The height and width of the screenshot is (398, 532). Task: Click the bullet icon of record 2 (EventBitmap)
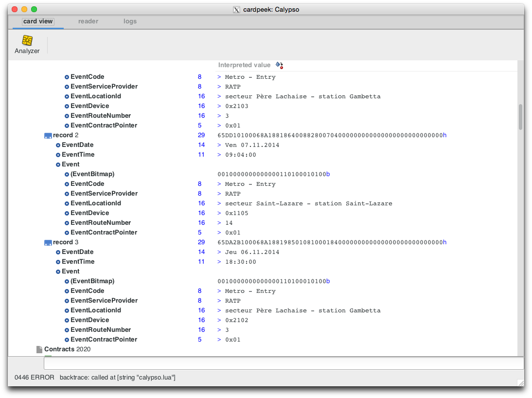point(67,174)
